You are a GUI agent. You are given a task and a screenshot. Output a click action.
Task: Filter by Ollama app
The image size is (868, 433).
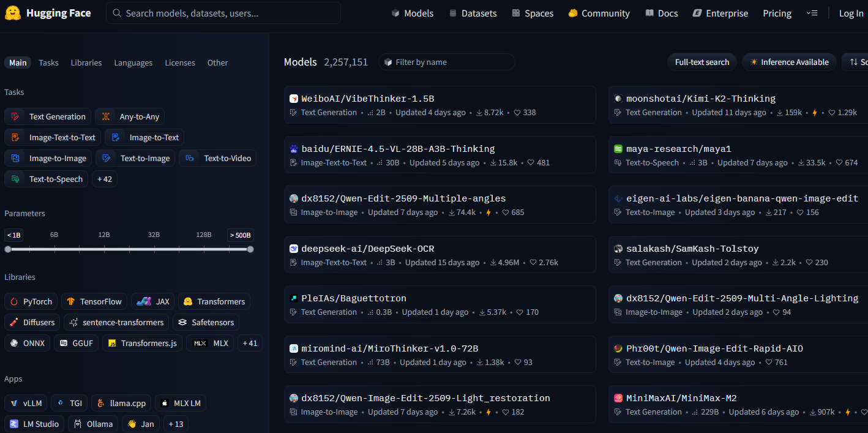(x=93, y=424)
